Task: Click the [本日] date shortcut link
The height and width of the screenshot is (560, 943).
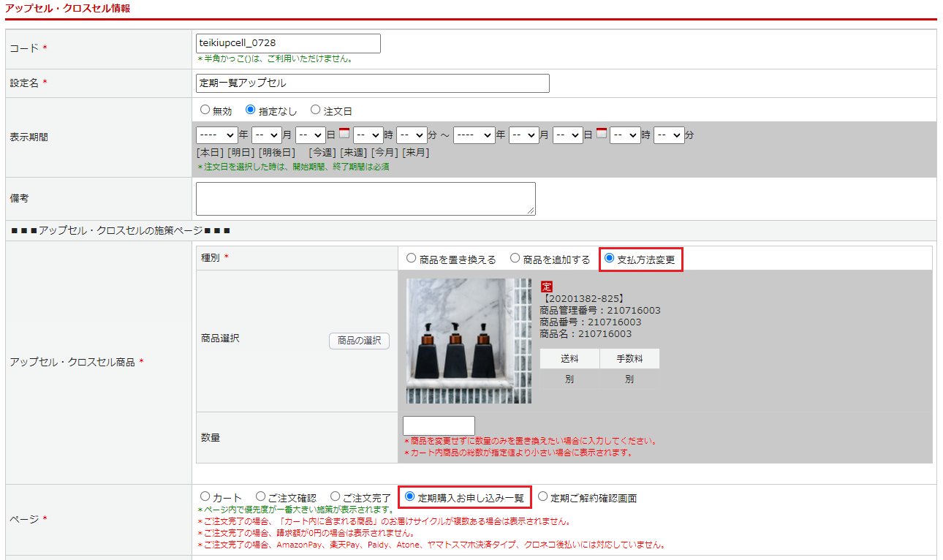Action: click(211, 153)
